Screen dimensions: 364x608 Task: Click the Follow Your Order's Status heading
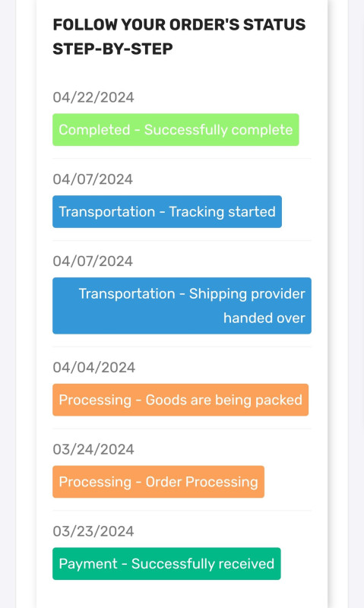tap(179, 36)
